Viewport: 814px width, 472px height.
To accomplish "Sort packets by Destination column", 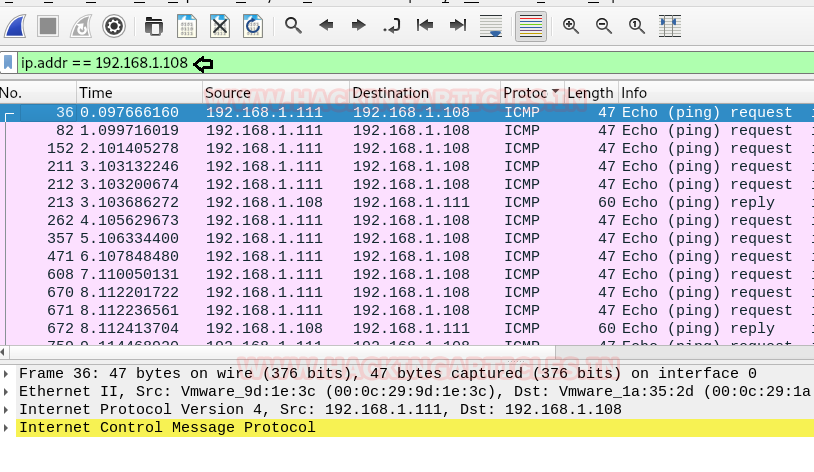I will [x=425, y=93].
